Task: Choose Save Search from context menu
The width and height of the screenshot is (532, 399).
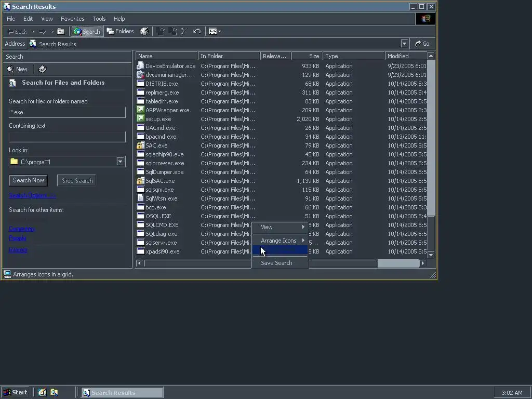Action: 280,263
